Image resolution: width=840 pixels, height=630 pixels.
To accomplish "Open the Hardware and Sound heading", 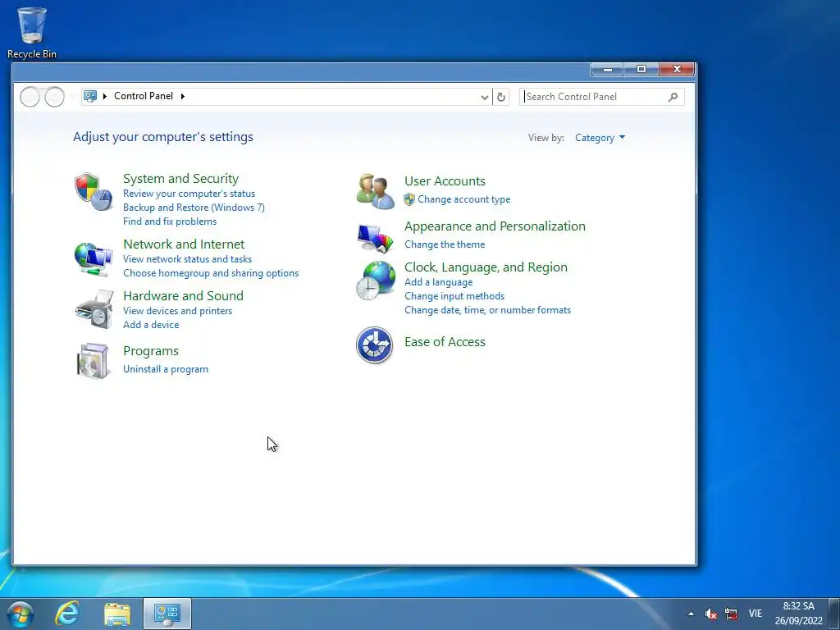I will coord(183,295).
